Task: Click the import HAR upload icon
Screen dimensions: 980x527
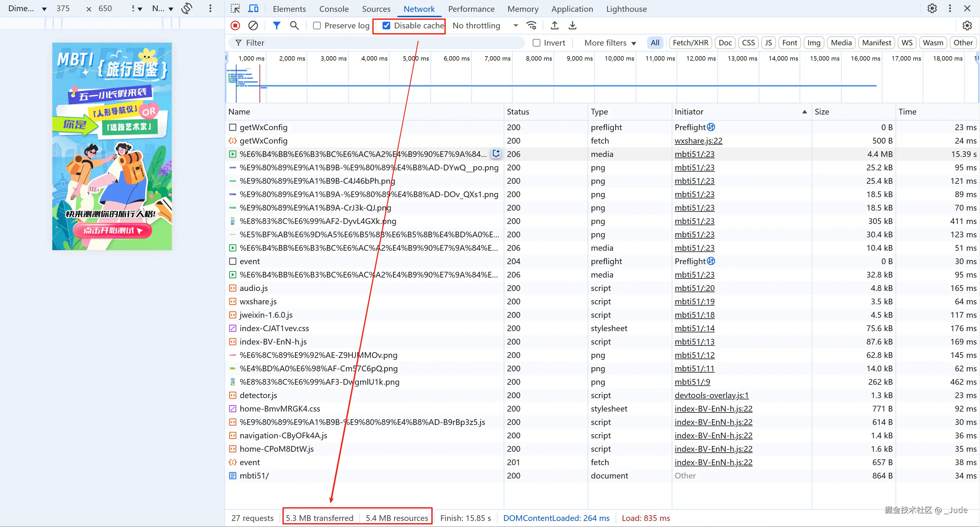Action: (555, 26)
